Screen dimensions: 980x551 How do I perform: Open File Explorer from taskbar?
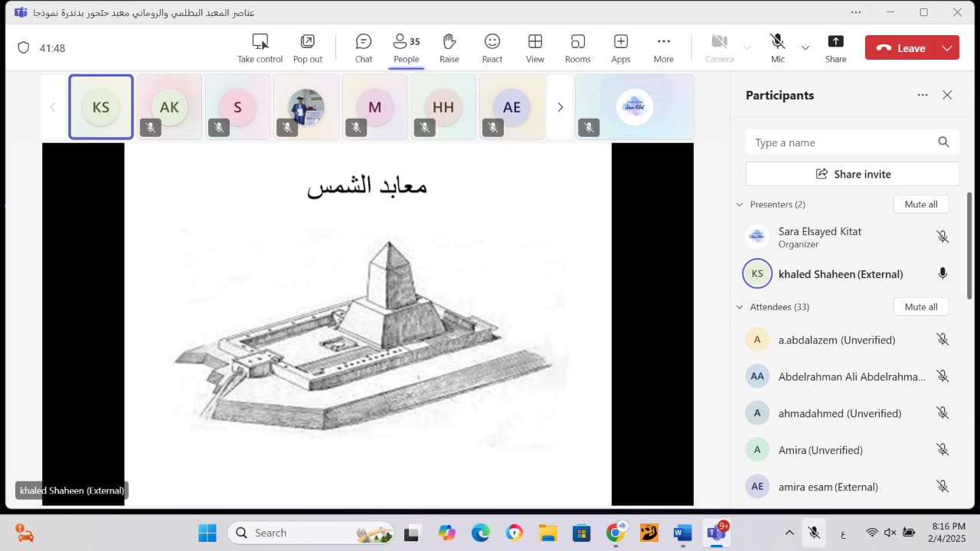(x=547, y=533)
